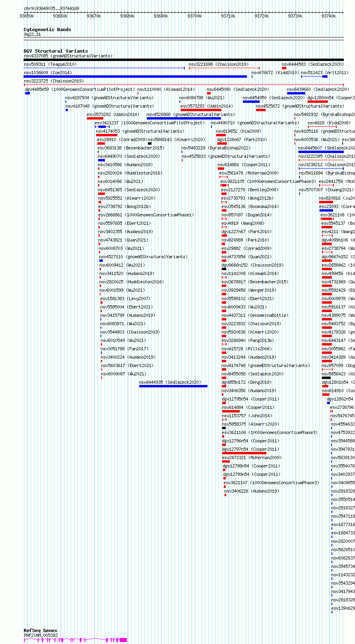
Task: Open variant nsv1153757 (John2014)
Action: [247, 416]
